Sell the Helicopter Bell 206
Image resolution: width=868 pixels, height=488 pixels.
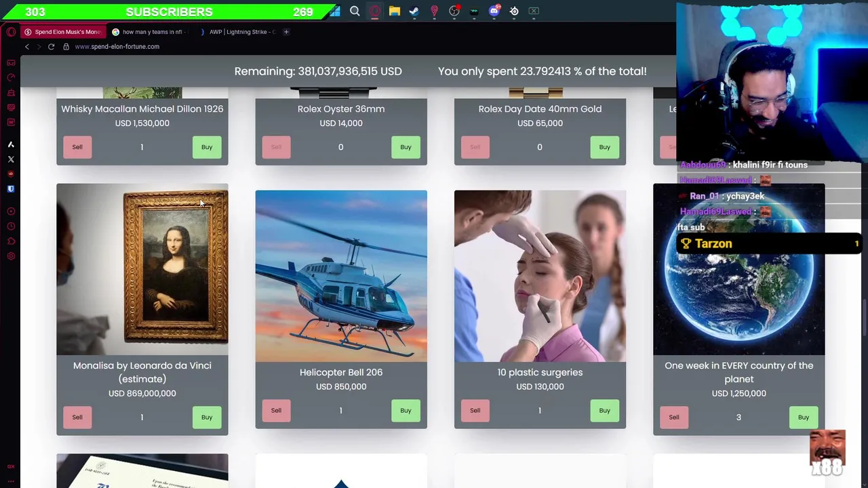[276, 411]
